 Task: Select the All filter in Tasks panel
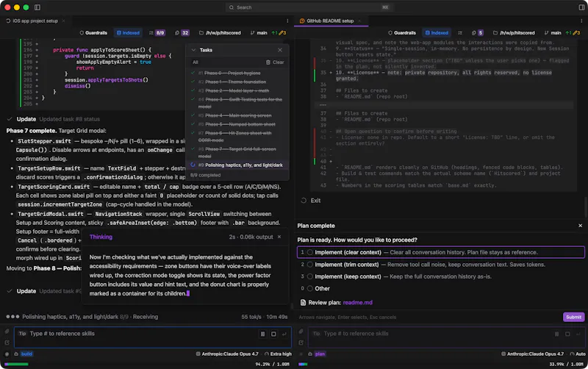pyautogui.click(x=196, y=62)
